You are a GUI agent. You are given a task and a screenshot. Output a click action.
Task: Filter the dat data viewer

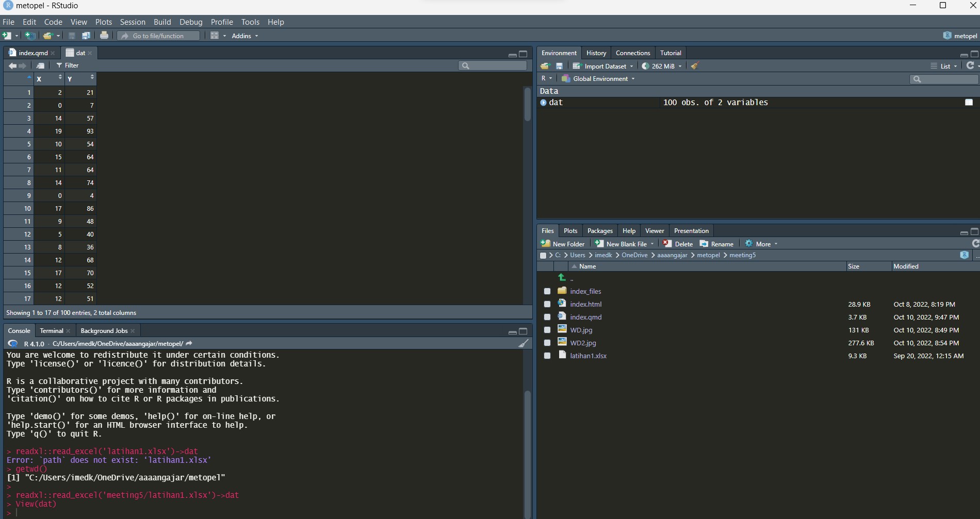[68, 65]
